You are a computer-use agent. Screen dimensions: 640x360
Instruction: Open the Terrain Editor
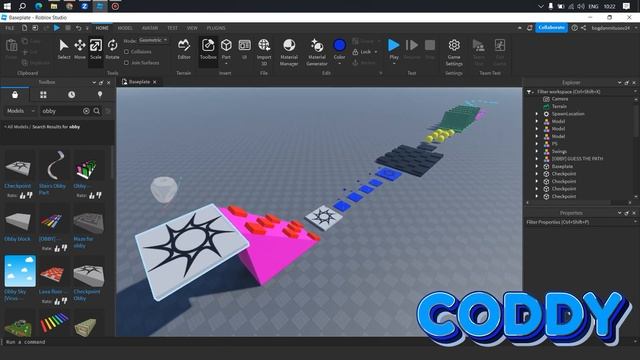coord(184,49)
